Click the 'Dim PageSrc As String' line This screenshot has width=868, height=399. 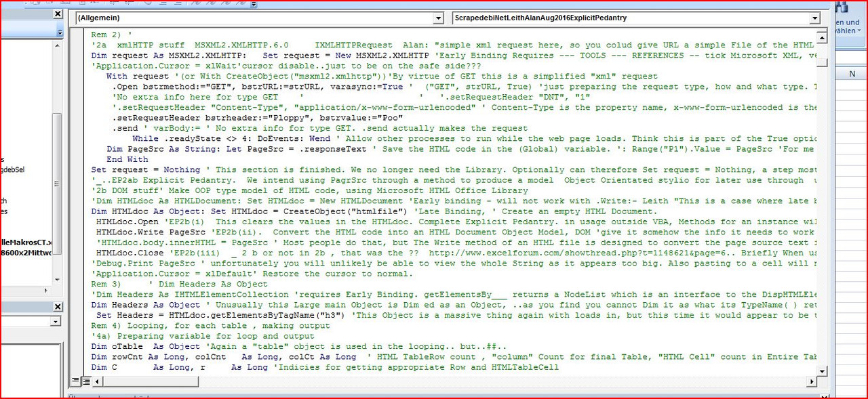(x=460, y=149)
